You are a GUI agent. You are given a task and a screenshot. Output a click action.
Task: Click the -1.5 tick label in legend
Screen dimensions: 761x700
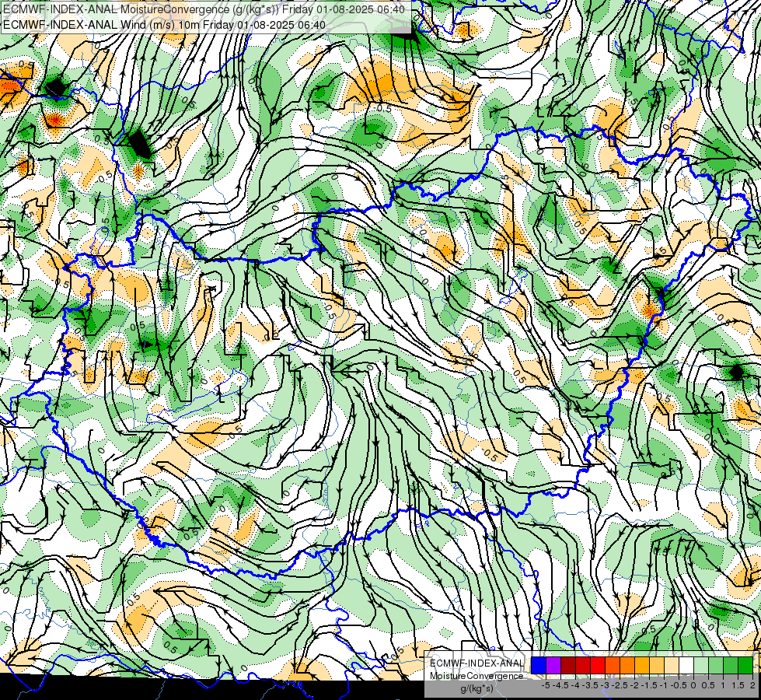(648, 685)
